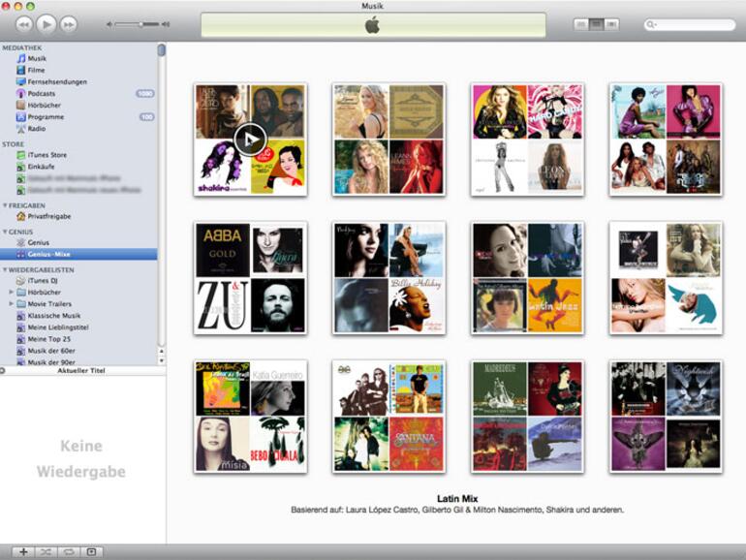This screenshot has width=746, height=560.
Task: Click the search field
Action: pos(694,25)
